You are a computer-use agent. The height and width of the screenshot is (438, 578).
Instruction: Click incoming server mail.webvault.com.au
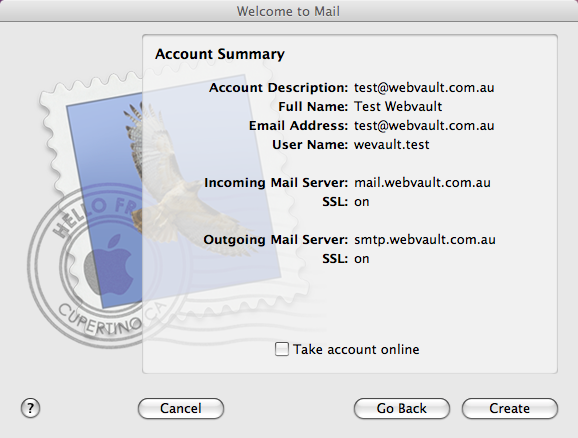coord(422,182)
